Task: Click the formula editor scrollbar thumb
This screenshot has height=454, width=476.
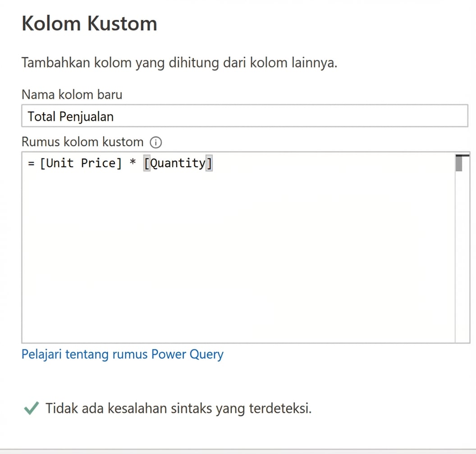Action: coord(460,163)
